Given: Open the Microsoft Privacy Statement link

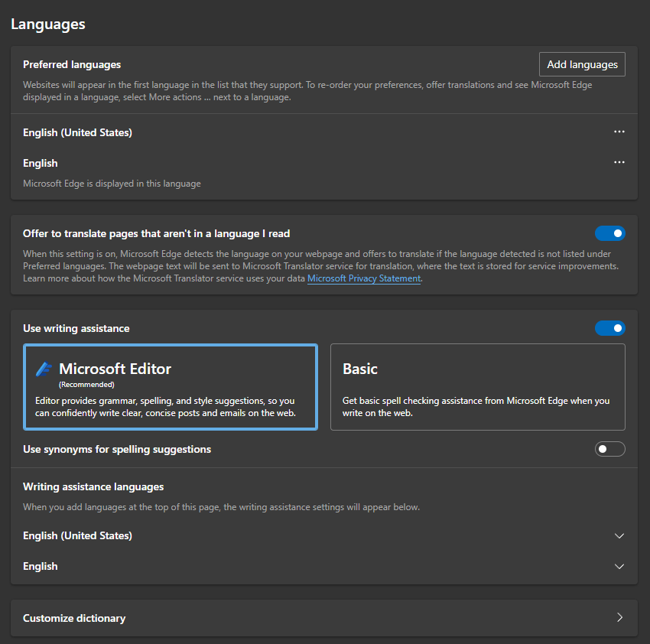Looking at the screenshot, I should point(364,278).
